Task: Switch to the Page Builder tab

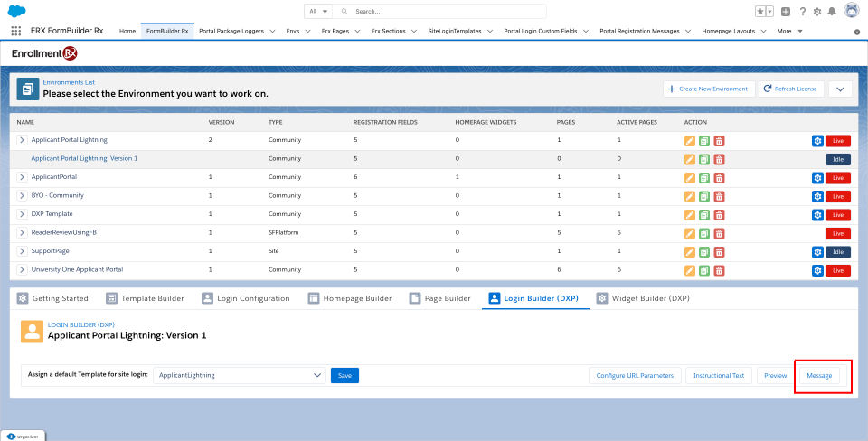Action: tap(440, 298)
